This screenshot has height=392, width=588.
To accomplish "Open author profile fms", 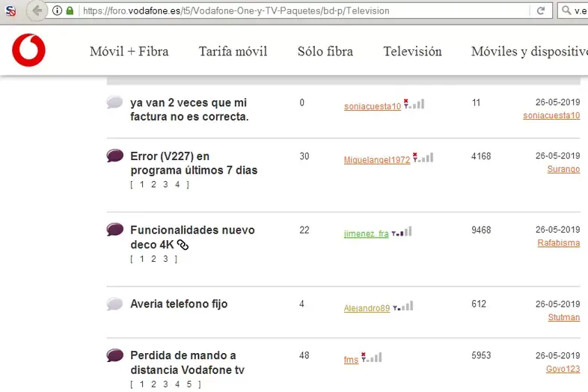I will tap(351, 360).
